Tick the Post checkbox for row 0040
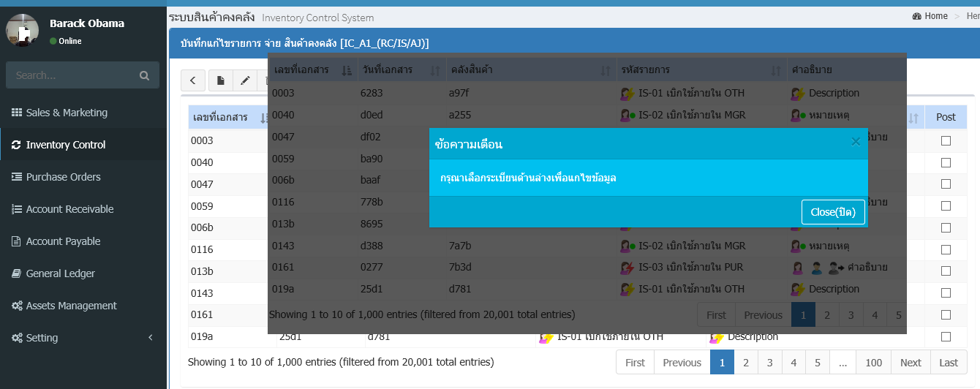Screen dimensions: 980x389 tap(946, 162)
